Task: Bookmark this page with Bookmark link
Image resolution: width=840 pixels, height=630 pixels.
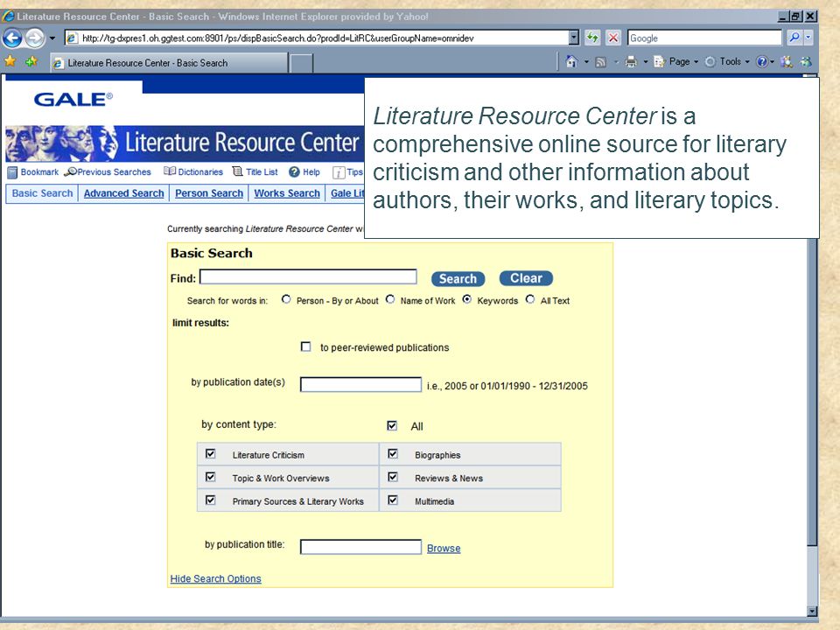Action: pos(33,172)
